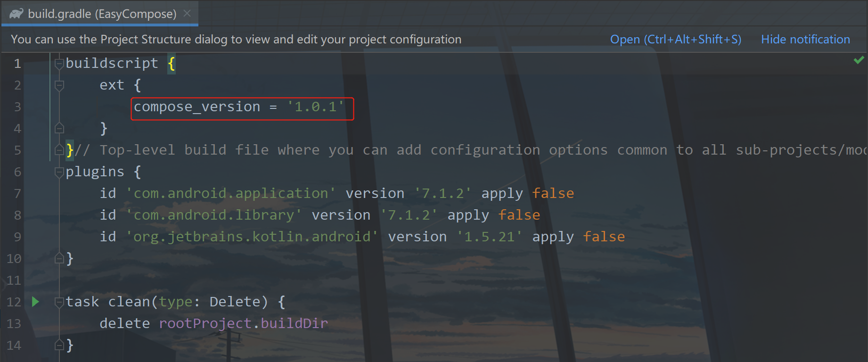Click line number 11 in the gutter
Viewport: 868px width, 362px height.
[14, 280]
